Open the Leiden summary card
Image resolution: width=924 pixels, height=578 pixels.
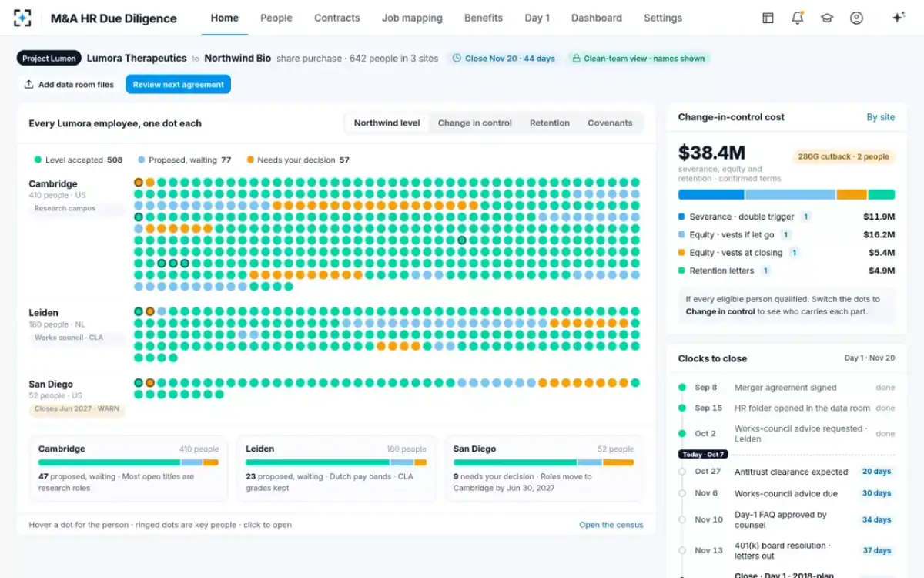click(x=336, y=469)
